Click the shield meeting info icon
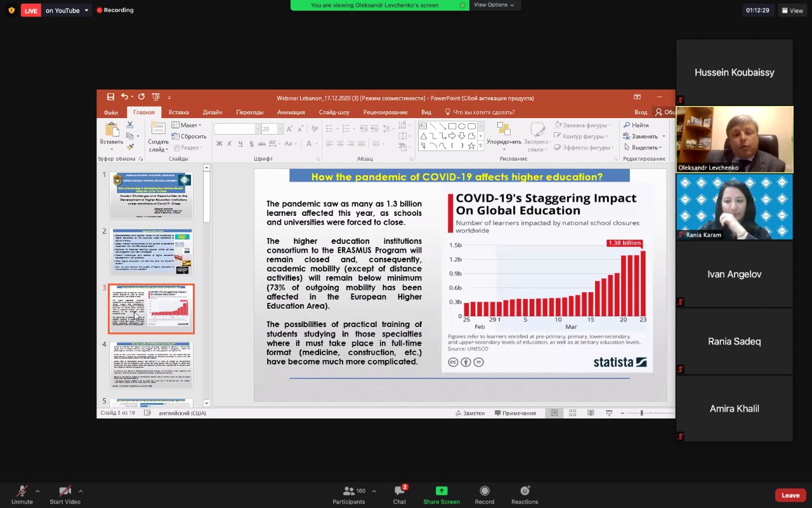 tap(11, 10)
